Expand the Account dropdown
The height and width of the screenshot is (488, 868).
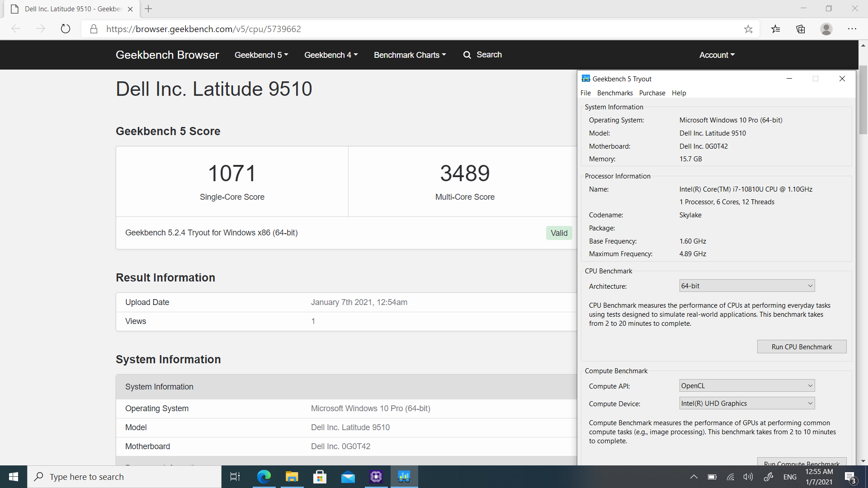click(717, 55)
